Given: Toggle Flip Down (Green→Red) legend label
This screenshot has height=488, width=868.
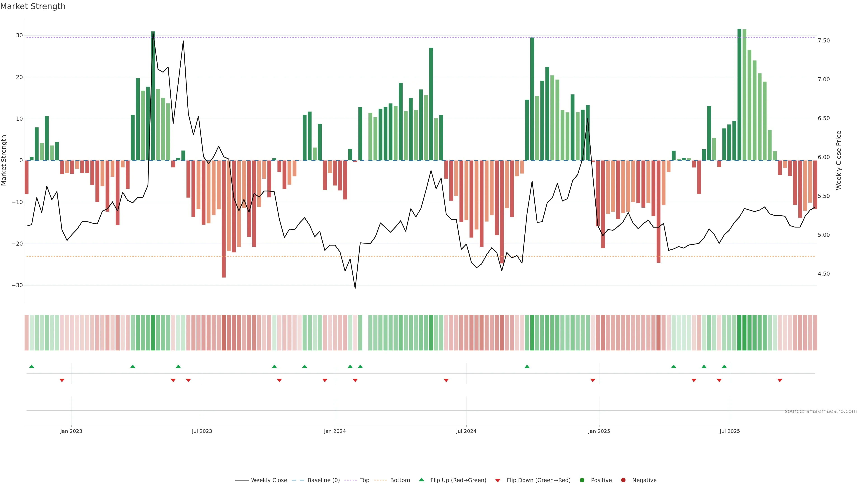Looking at the screenshot, I should pos(538,480).
